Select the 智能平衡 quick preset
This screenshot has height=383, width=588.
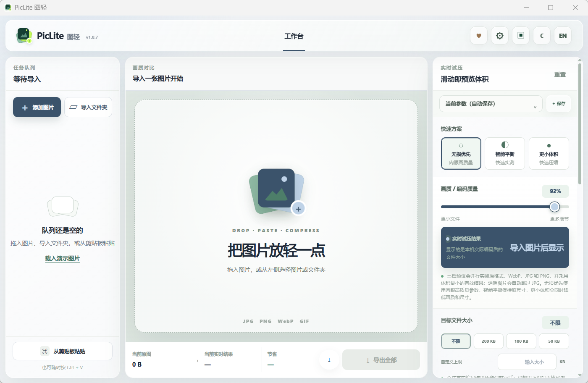point(505,154)
